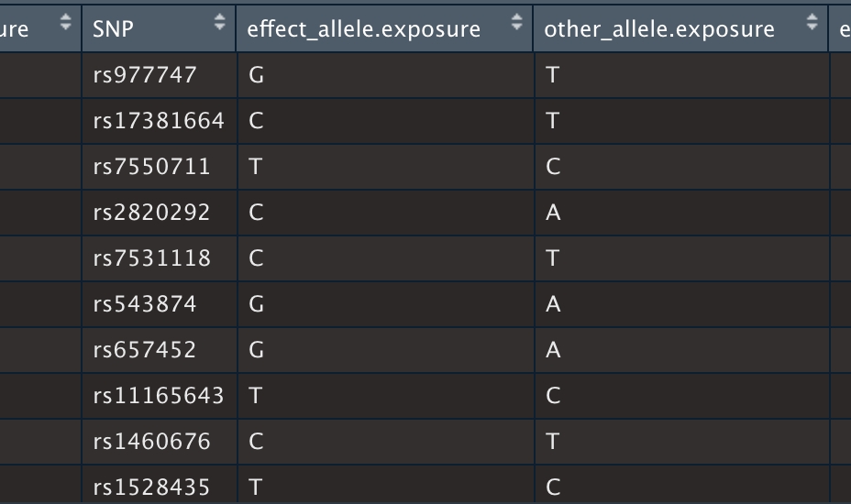Select the rs2820292 cell
The height and width of the screenshot is (504, 851).
(x=151, y=213)
